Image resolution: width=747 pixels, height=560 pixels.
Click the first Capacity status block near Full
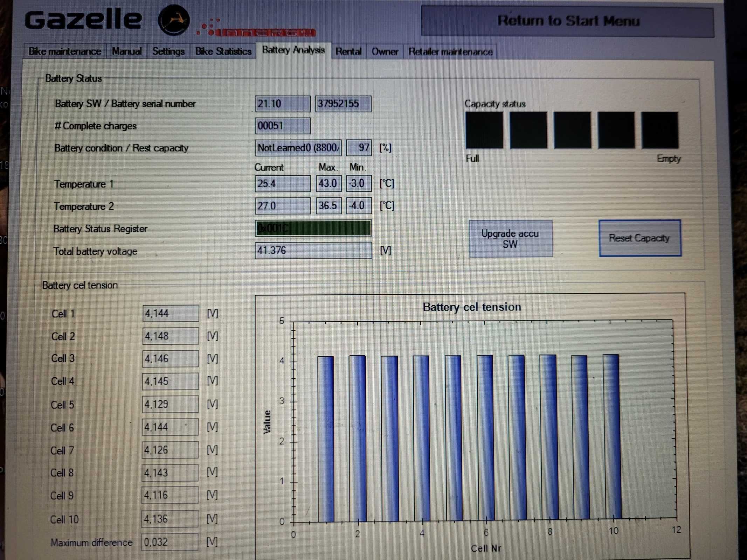pos(484,130)
